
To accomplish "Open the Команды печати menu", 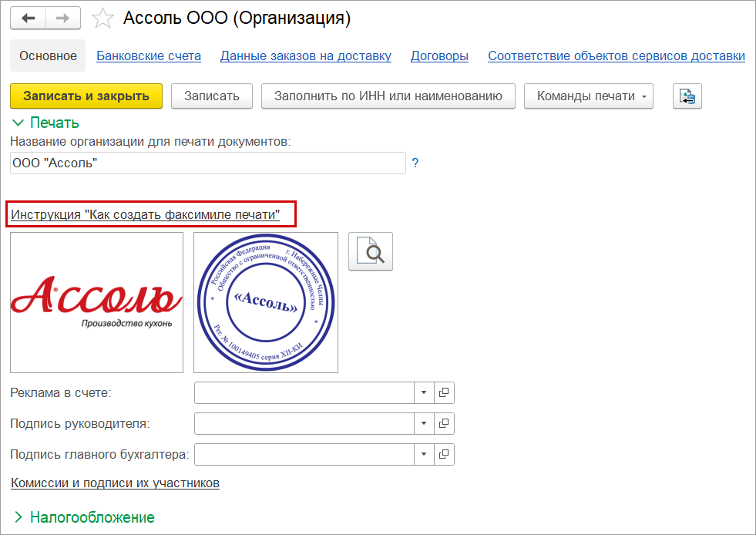I will coord(589,96).
